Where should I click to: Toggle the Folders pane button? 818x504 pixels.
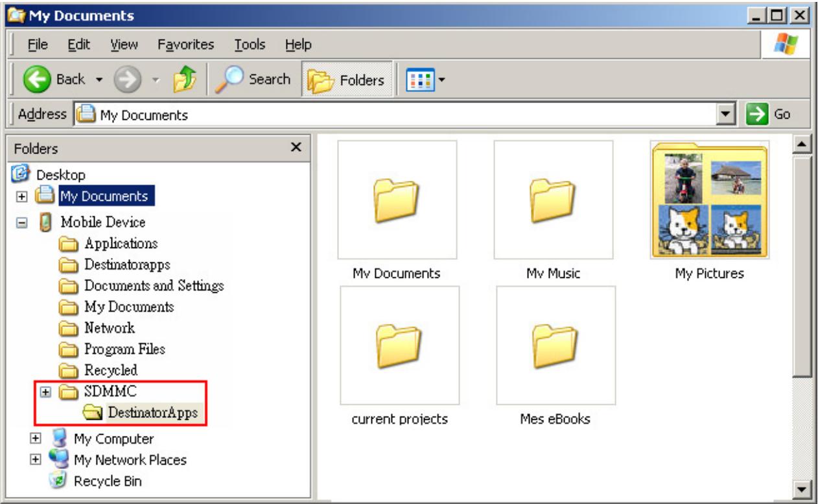(348, 80)
